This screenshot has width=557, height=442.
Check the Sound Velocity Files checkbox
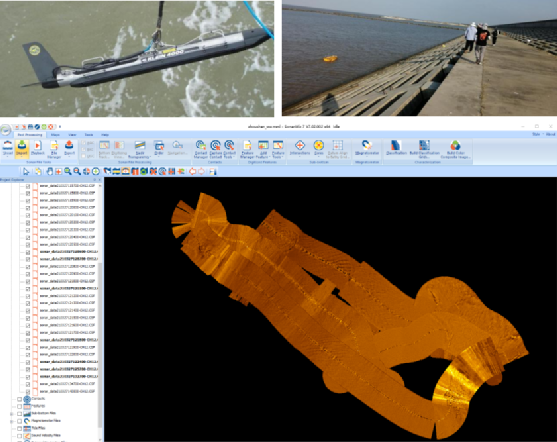(20, 436)
